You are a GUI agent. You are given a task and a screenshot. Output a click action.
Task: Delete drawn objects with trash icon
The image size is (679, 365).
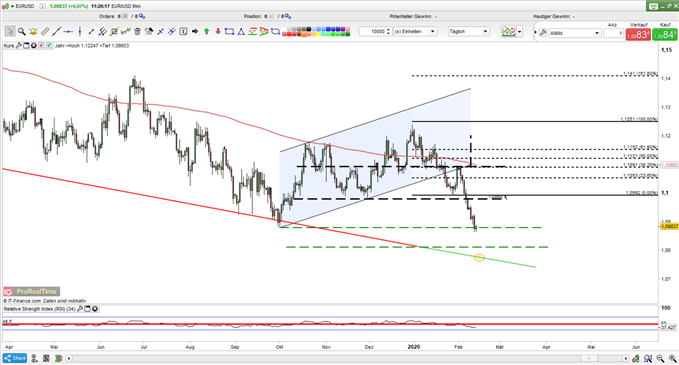click(x=137, y=32)
